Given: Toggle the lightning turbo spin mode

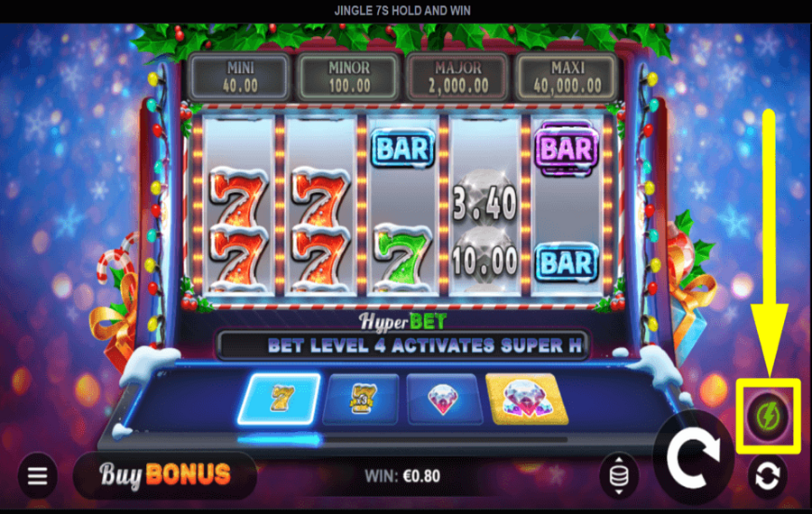Looking at the screenshot, I should [x=769, y=417].
